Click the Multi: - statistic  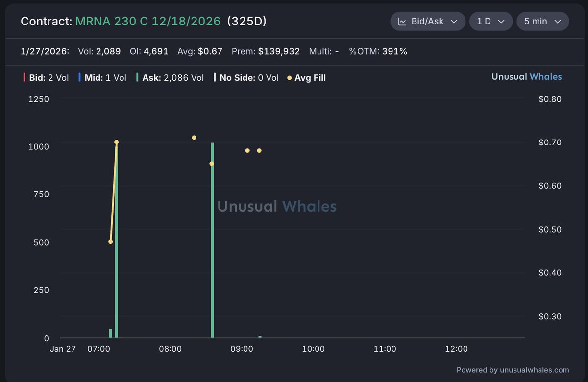[x=324, y=51]
